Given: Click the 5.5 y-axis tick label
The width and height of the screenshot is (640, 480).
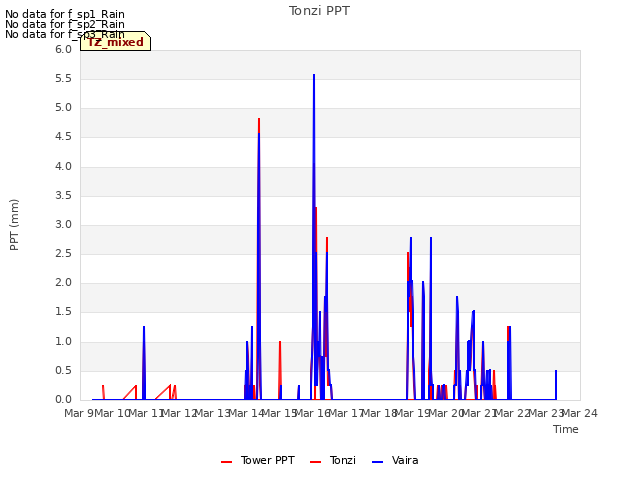Looking at the screenshot, I should (63, 78).
